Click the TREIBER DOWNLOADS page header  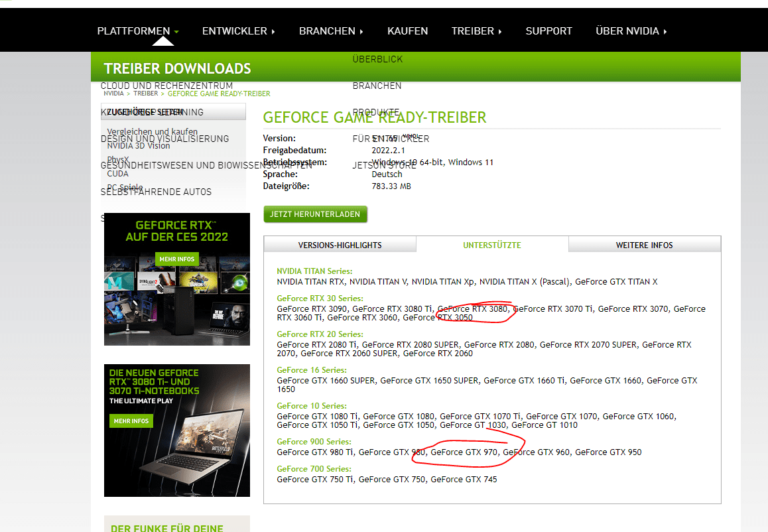coord(177,68)
